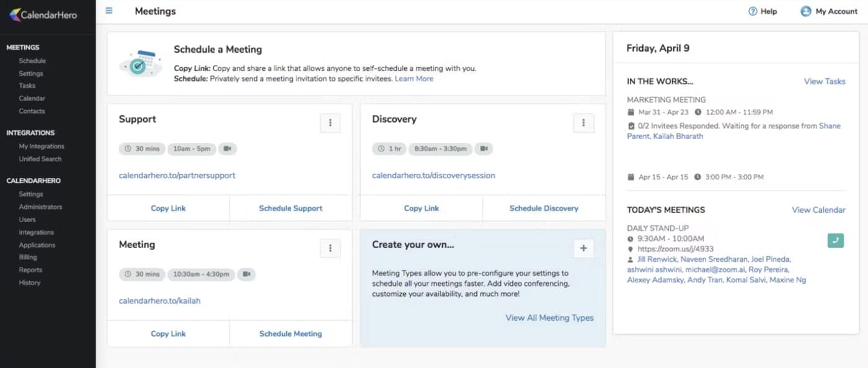Click the Learn More link
Viewport: 868px width, 368px height.
click(x=414, y=79)
